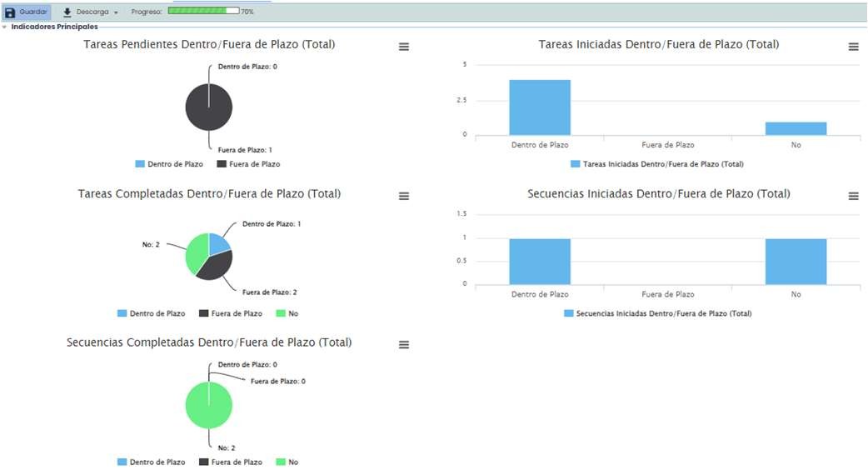Open hamburger menu of Secuencias Iniciadas chart
868x470 pixels.
coord(853,197)
